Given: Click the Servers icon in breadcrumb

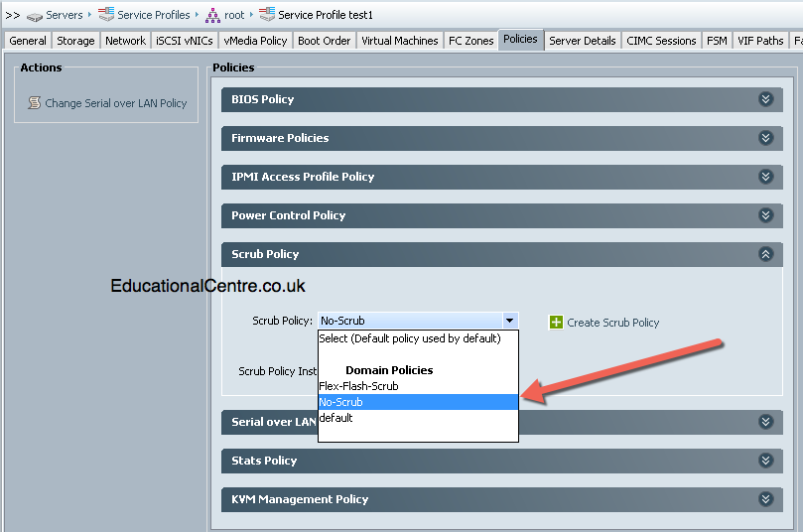Looking at the screenshot, I should (x=35, y=17).
